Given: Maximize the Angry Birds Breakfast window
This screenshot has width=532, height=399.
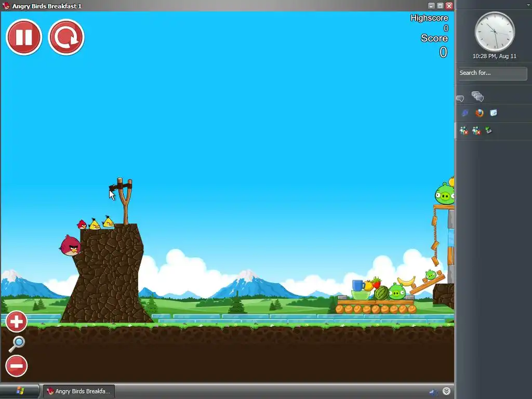Looking at the screenshot, I should [x=440, y=6].
